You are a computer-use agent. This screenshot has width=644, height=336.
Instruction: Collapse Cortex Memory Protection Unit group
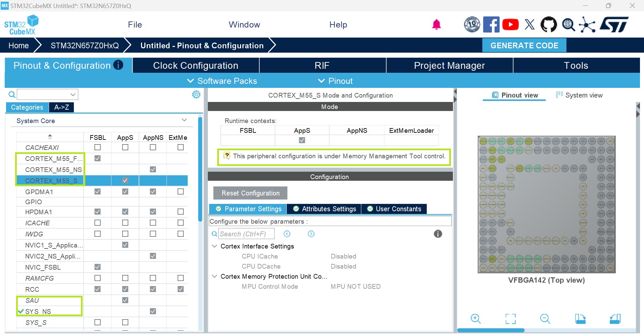point(214,276)
